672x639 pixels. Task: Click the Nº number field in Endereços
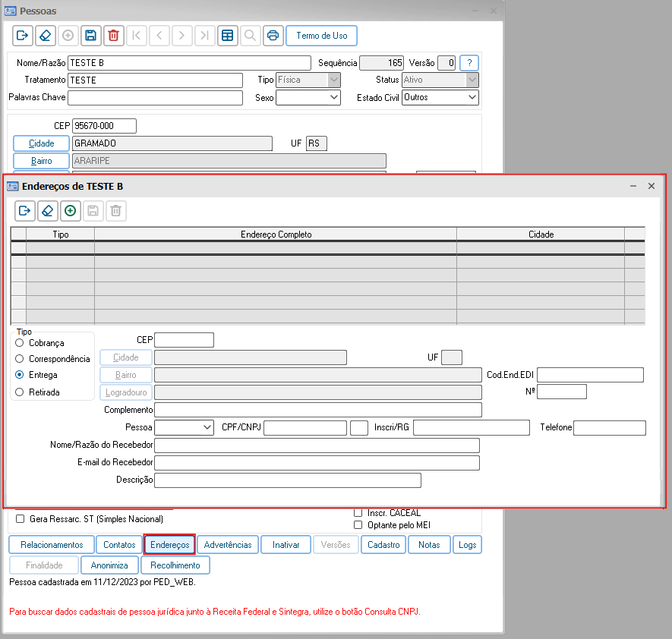click(561, 392)
